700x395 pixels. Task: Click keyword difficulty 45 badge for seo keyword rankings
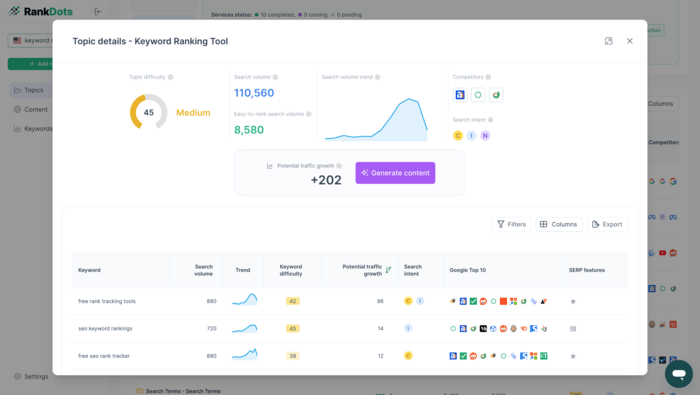293,328
